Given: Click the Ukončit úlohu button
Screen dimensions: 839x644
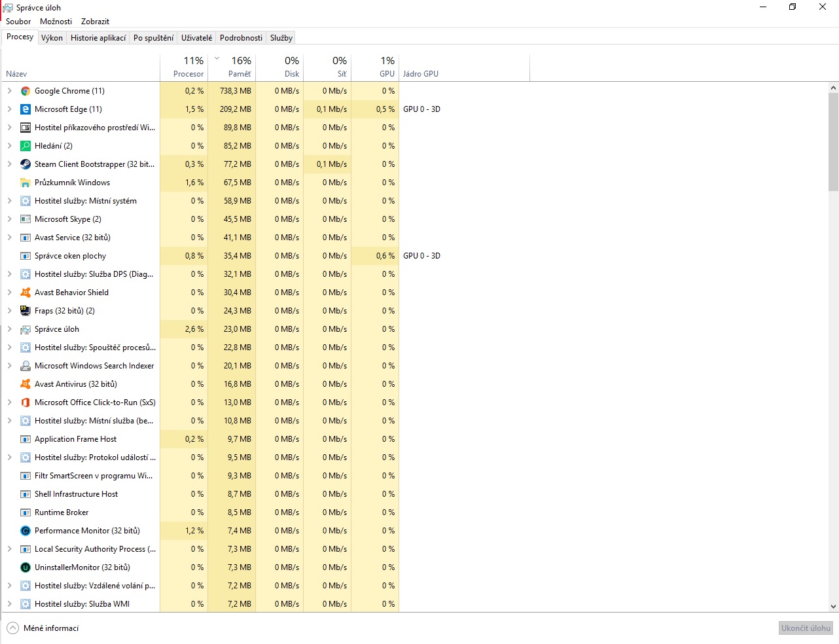Looking at the screenshot, I should tap(806, 628).
